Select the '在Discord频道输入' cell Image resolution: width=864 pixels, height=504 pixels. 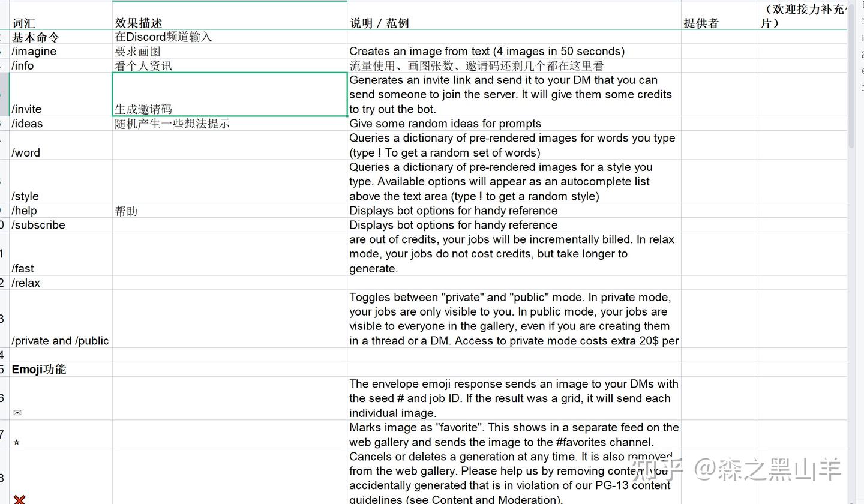point(230,37)
